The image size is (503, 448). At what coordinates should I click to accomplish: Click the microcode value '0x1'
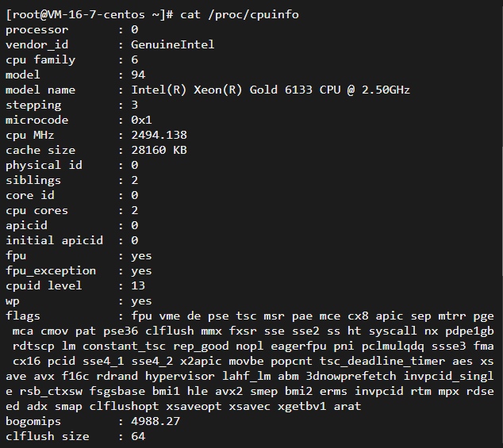[x=142, y=120]
